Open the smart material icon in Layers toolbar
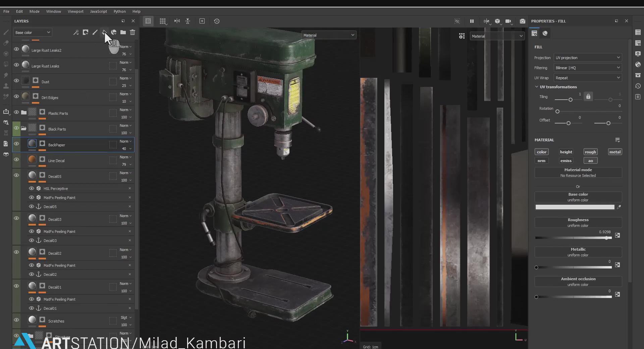644x349 pixels. point(114,32)
